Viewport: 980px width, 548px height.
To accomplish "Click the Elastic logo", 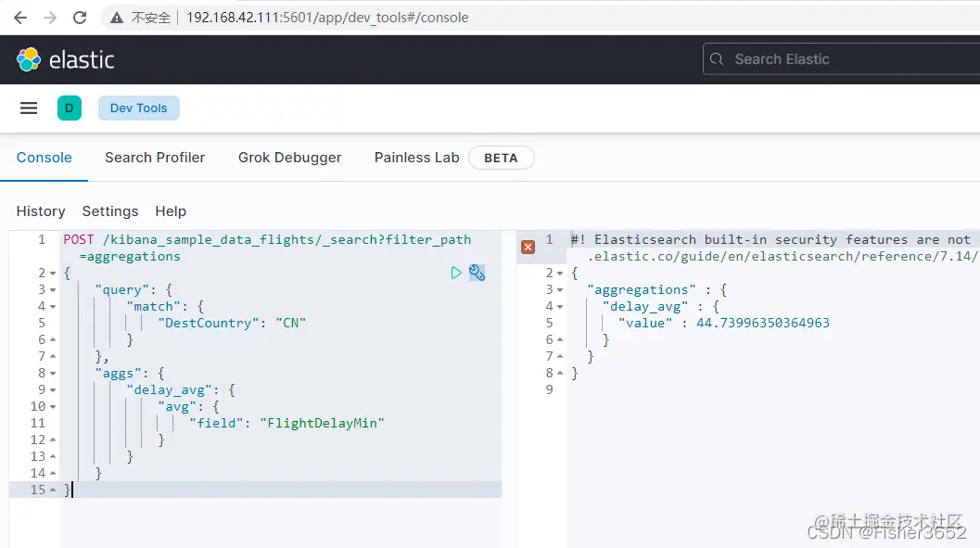I will (65, 60).
